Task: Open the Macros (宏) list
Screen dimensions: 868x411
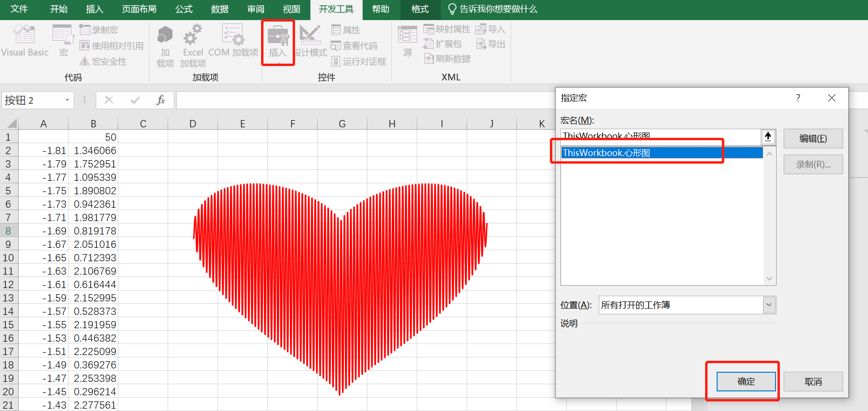Action: click(x=63, y=41)
